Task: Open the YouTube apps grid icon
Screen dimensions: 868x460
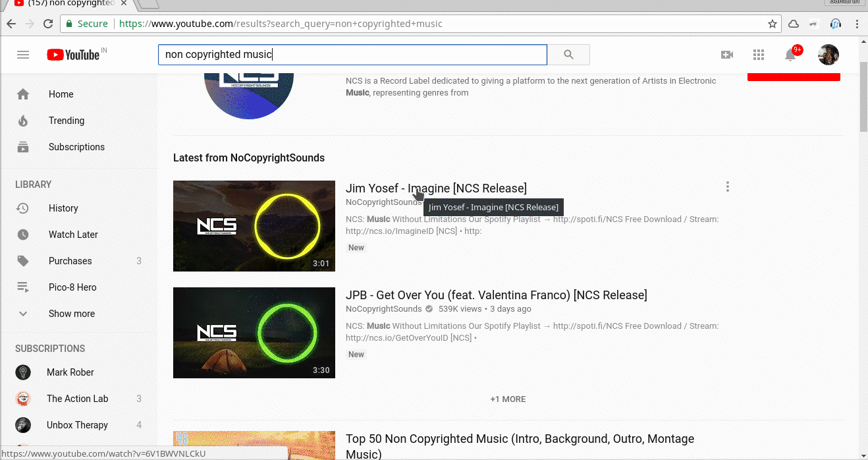Action: coord(759,55)
